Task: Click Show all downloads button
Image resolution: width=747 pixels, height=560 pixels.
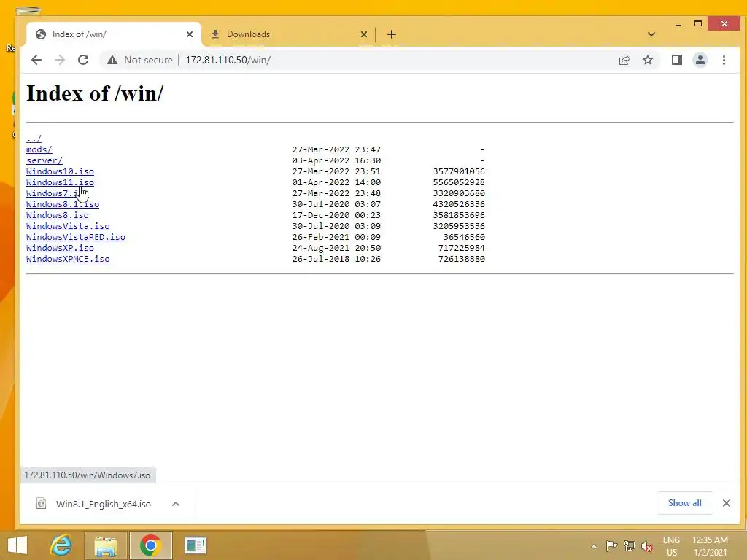Action: click(684, 503)
